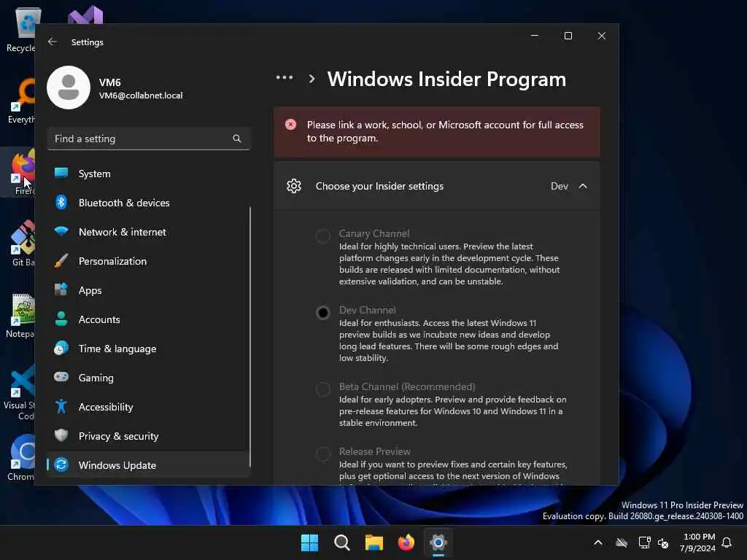Click the cloud sync tray icon
Viewport: 747px width, 560px height.
622,542
